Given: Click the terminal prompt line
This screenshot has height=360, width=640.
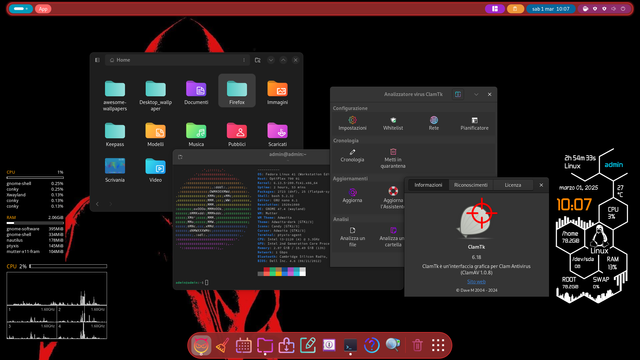Looking at the screenshot, I should pos(192,282).
